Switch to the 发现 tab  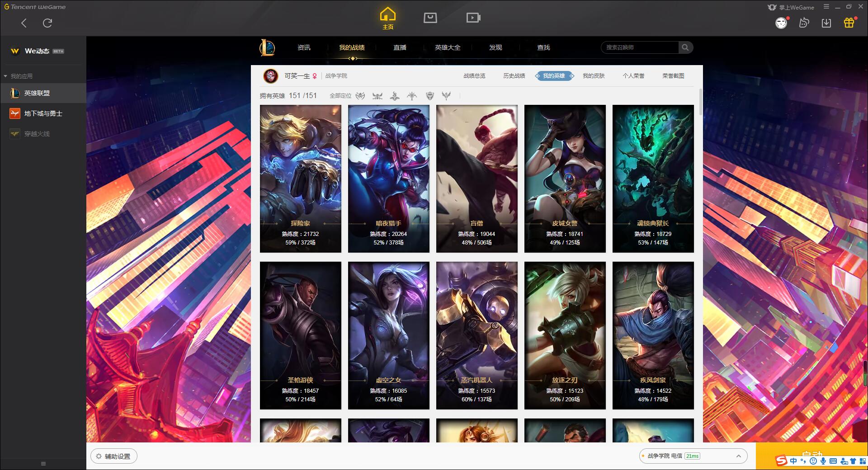(x=495, y=47)
